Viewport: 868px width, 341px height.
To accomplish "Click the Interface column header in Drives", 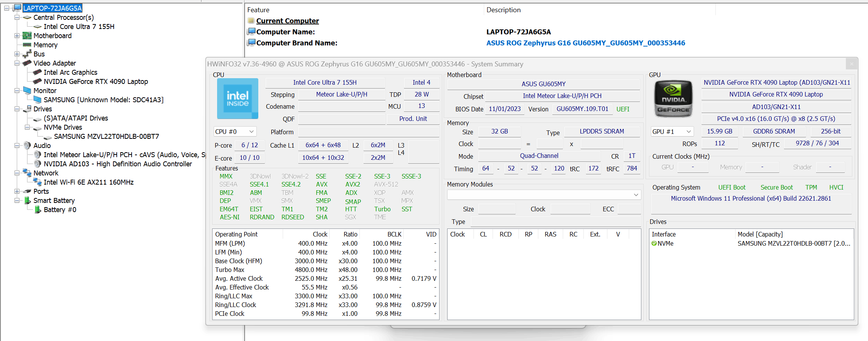I will pos(663,234).
